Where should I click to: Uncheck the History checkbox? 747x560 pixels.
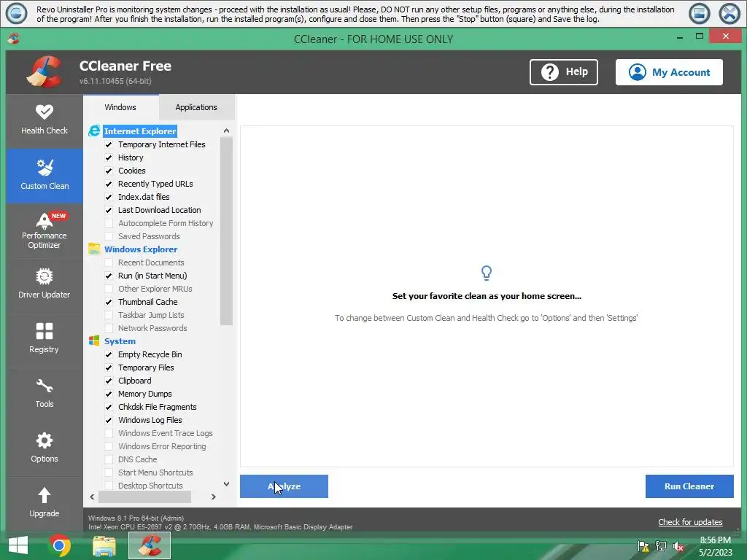109,157
